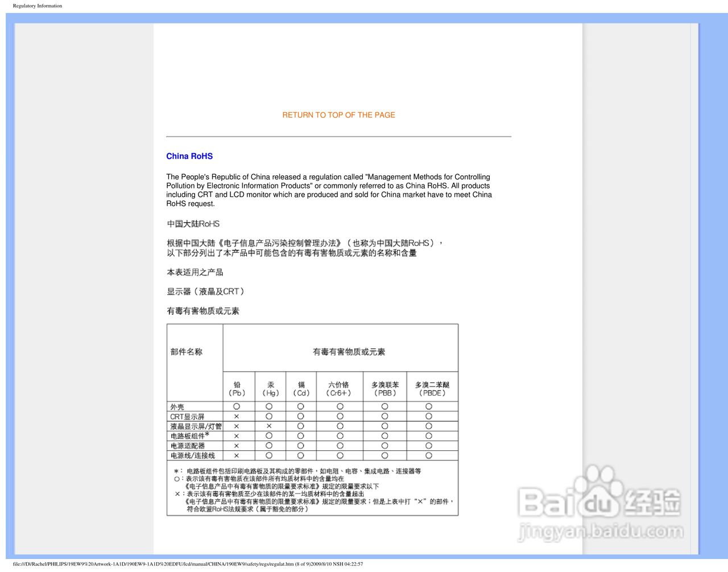Viewport: 728px width, 572px height.
Task: Click the 'Regulatory Information' page header text
Action: tap(38, 6)
